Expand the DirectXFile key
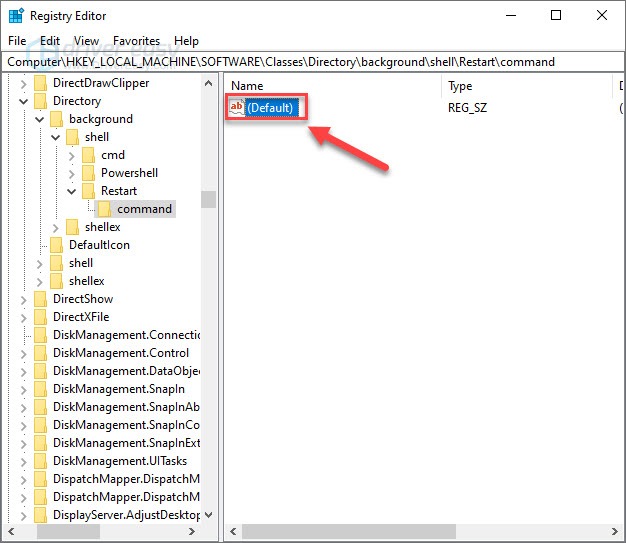Image resolution: width=626 pixels, height=543 pixels. [24, 317]
